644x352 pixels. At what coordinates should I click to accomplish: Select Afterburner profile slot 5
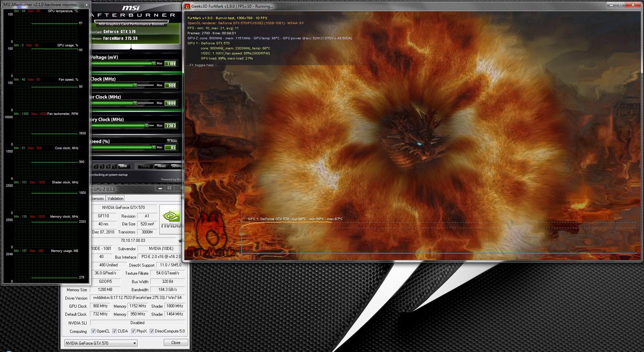(114, 166)
